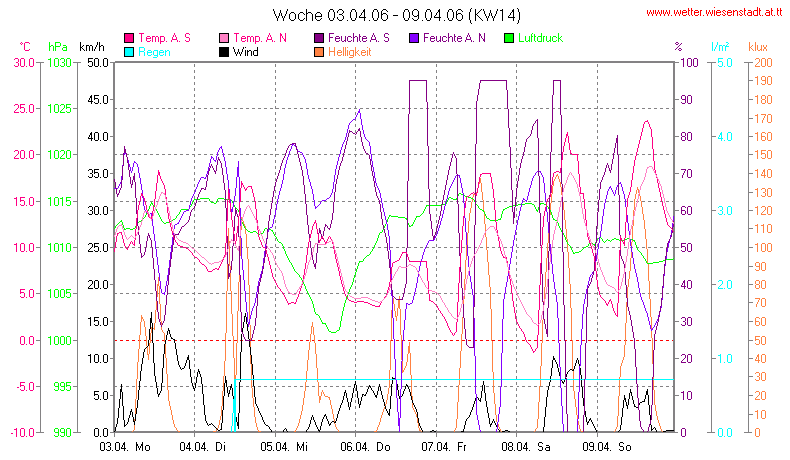Image resolution: width=790 pixels, height=460 pixels.
Task: Click the '05.04. Mi' date label
Action: coord(284,447)
